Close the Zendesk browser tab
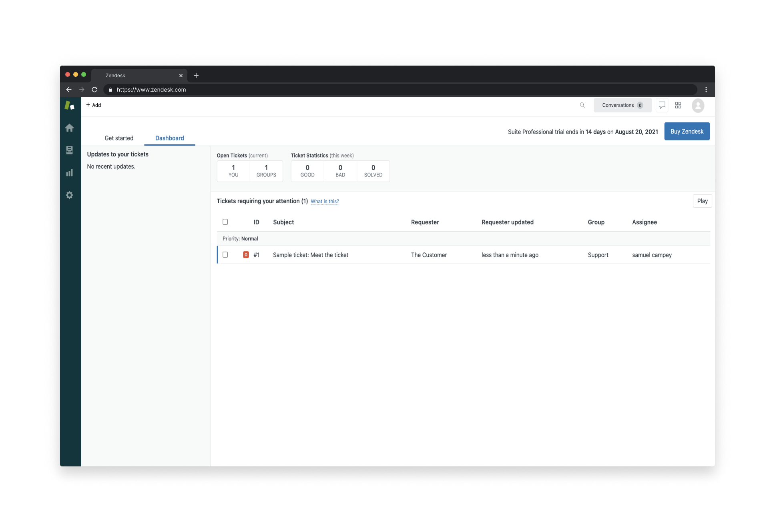775x532 pixels. (181, 76)
